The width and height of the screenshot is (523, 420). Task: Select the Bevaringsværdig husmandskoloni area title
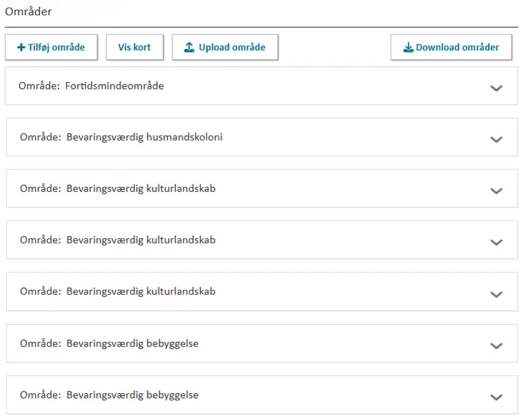[144, 137]
